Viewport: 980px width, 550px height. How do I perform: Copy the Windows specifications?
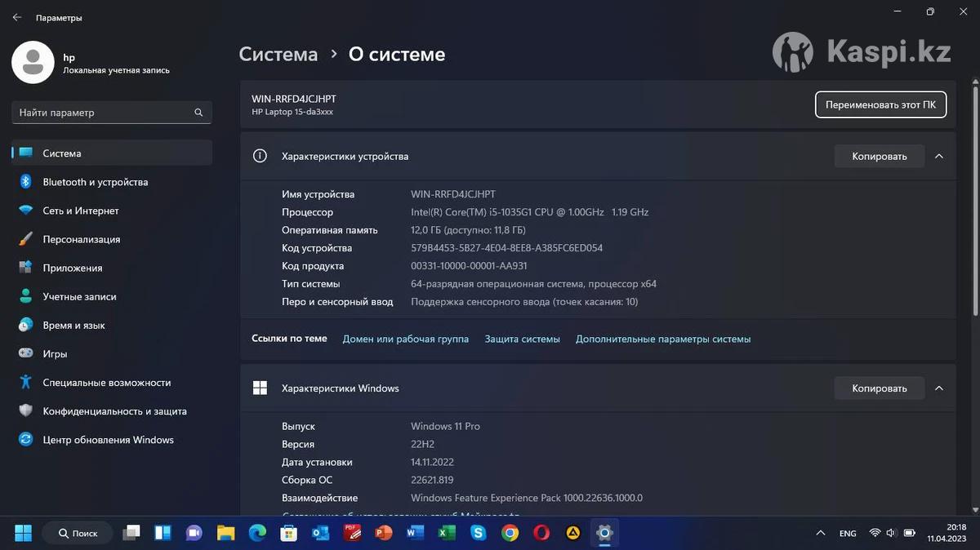coord(880,388)
